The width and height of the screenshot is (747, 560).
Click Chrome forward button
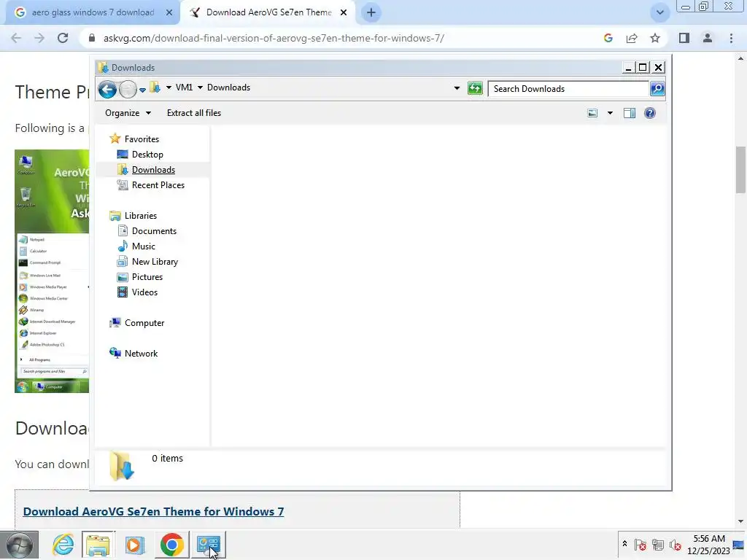click(39, 38)
